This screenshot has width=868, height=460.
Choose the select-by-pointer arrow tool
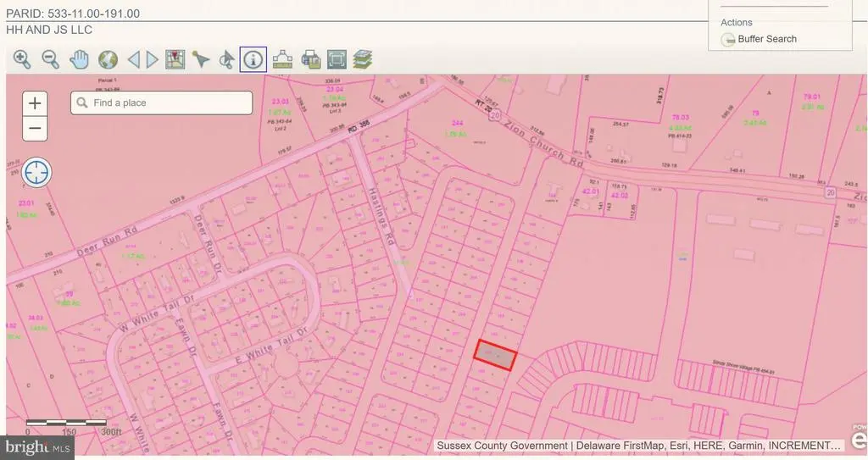pyautogui.click(x=201, y=59)
